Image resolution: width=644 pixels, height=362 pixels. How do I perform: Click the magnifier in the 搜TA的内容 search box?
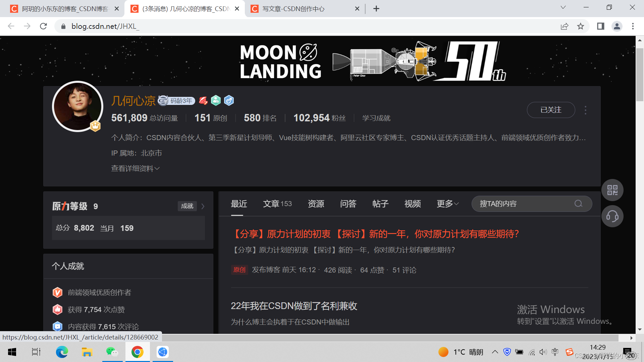click(578, 203)
